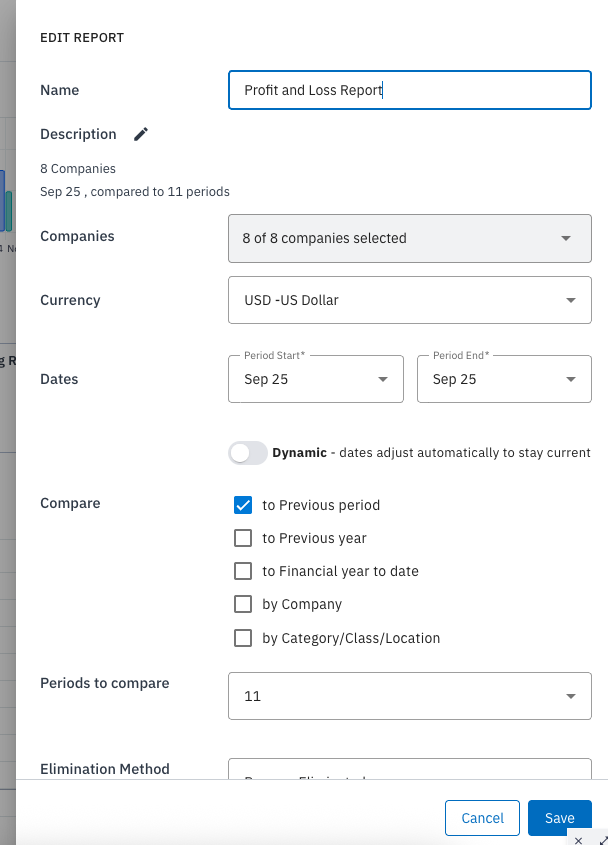Click into the report Name text field
Screen dimensions: 608x845
pos(410,90)
